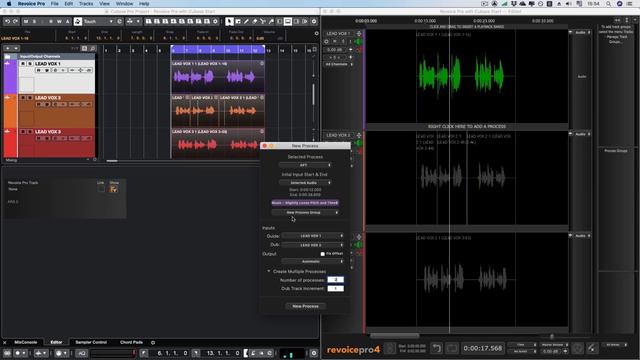Toggle the Fix offset checkbox

[x=322, y=254]
